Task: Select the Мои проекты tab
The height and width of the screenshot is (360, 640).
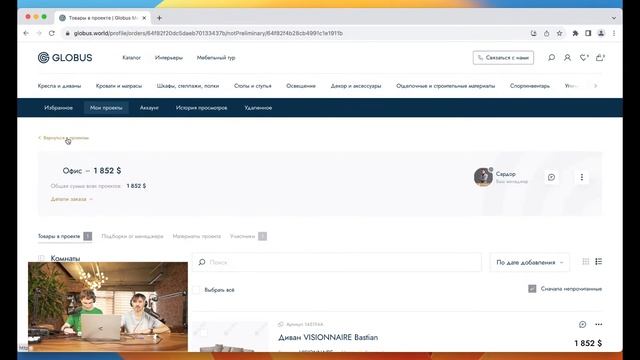Action: click(x=106, y=108)
